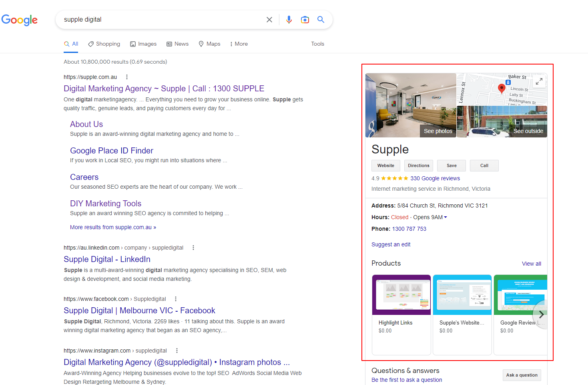The height and width of the screenshot is (385, 588).
Task: Open the Tools options
Action: pos(318,44)
